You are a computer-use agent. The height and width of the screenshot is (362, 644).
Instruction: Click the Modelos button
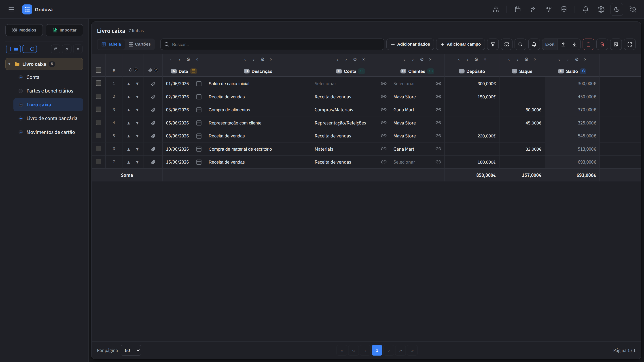tap(24, 30)
